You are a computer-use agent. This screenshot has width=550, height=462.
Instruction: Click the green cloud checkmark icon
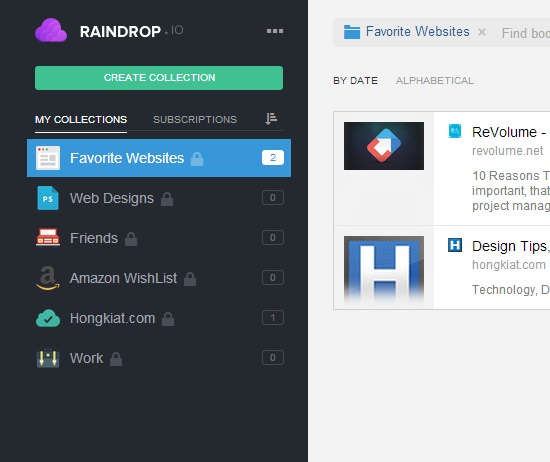point(48,318)
